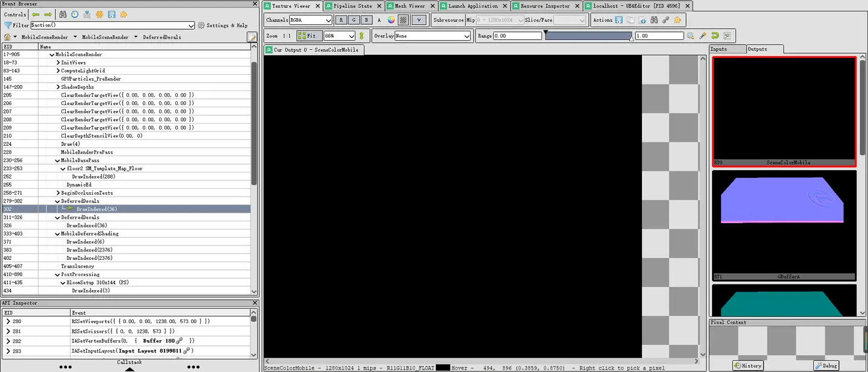Expand the BeginOcclusionTests node
Screen dimensions: 868x372
point(58,193)
